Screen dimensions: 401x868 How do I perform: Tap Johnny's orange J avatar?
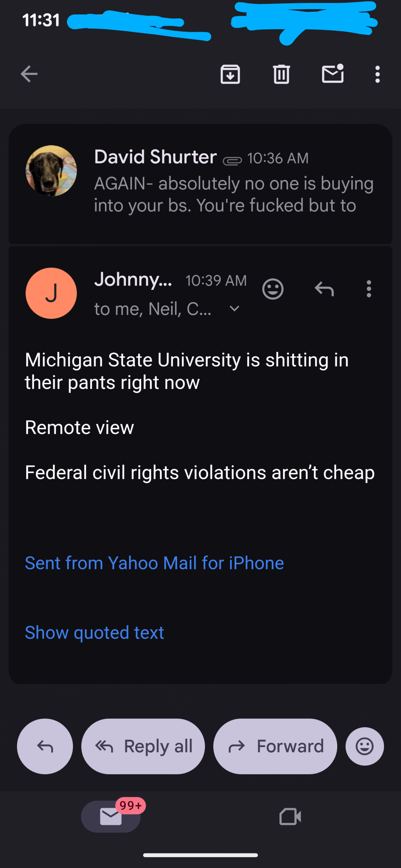pyautogui.click(x=51, y=293)
